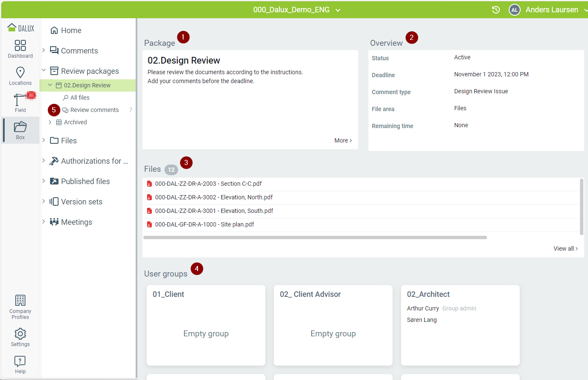Click the horizontal scrollbar in Files
588x380 pixels.
[x=315, y=237]
